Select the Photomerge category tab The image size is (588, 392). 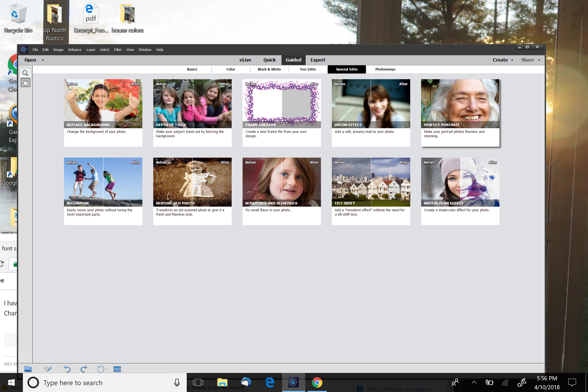(385, 69)
